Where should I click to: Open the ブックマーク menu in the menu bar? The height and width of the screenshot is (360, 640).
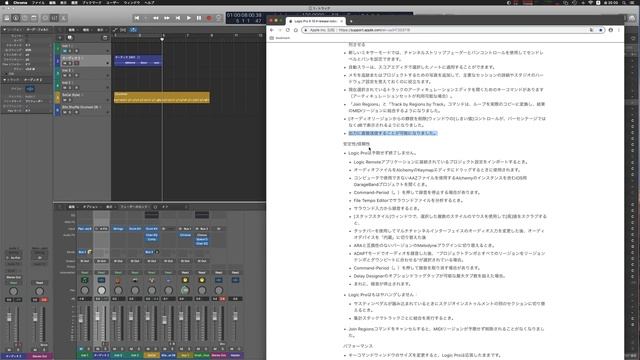point(91,2)
